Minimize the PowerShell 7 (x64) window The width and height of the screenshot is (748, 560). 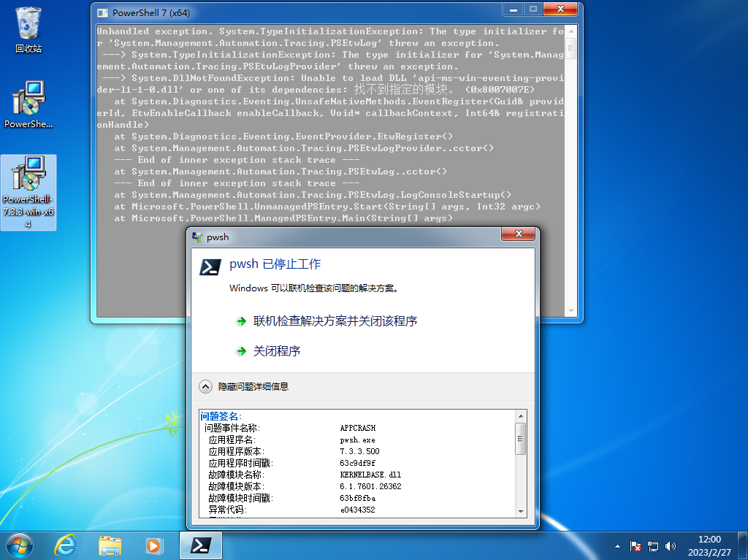514,9
